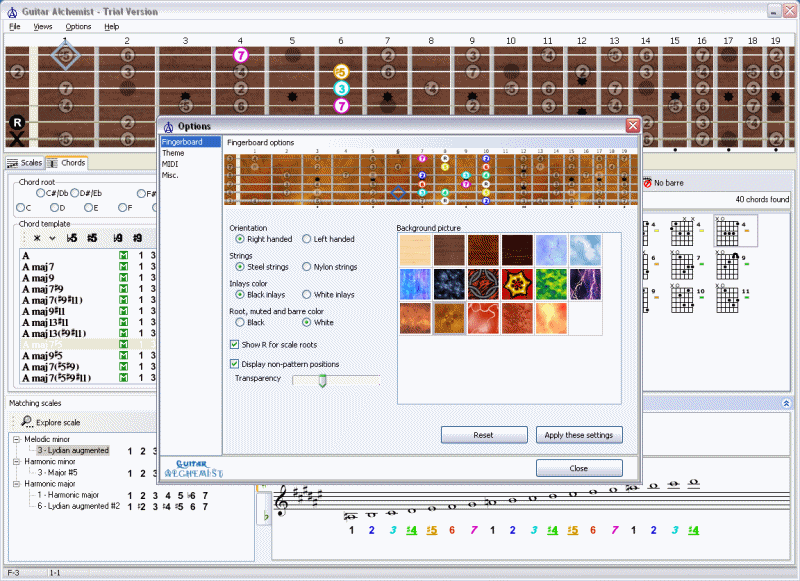The image size is (800, 581).
Task: Switch to the Scales tab
Action: tap(25, 163)
